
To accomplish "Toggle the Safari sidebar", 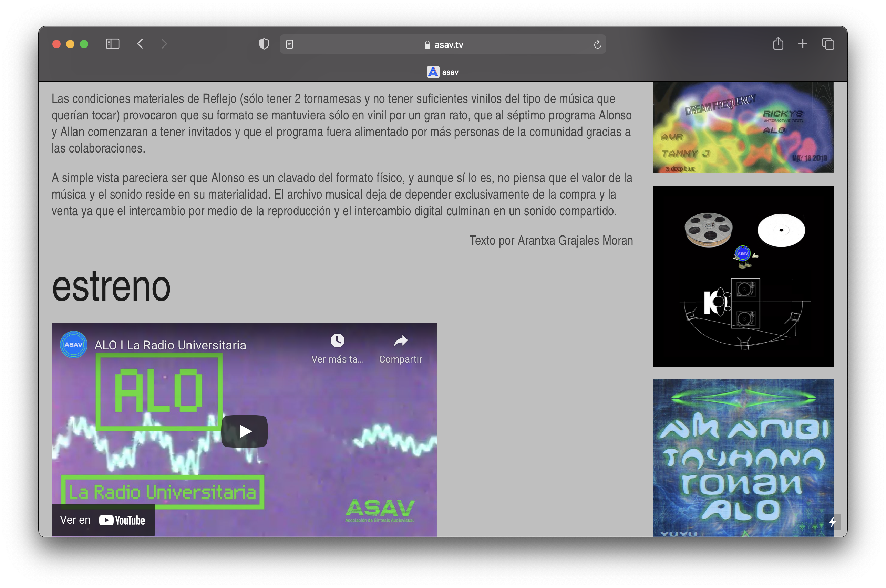I will (113, 44).
